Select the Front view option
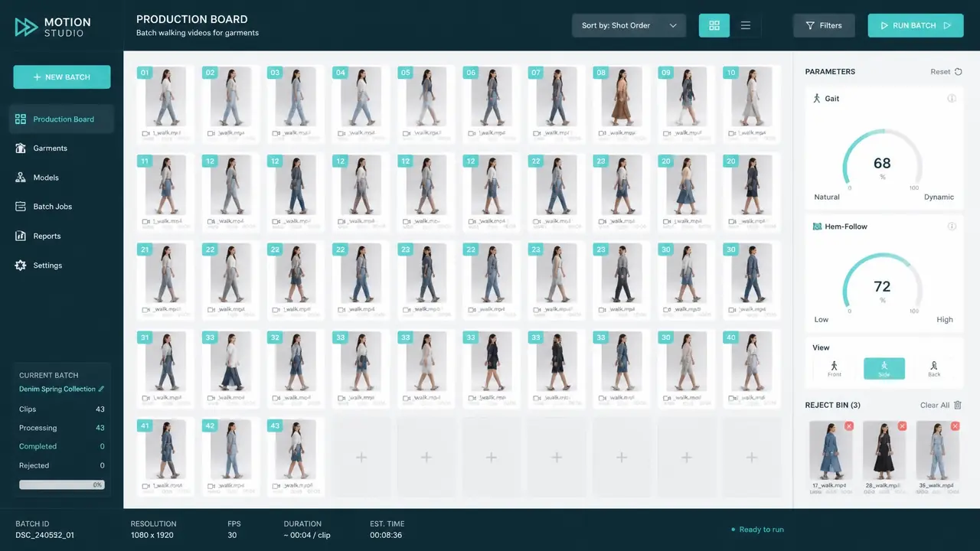This screenshot has width=980, height=551. 834,369
